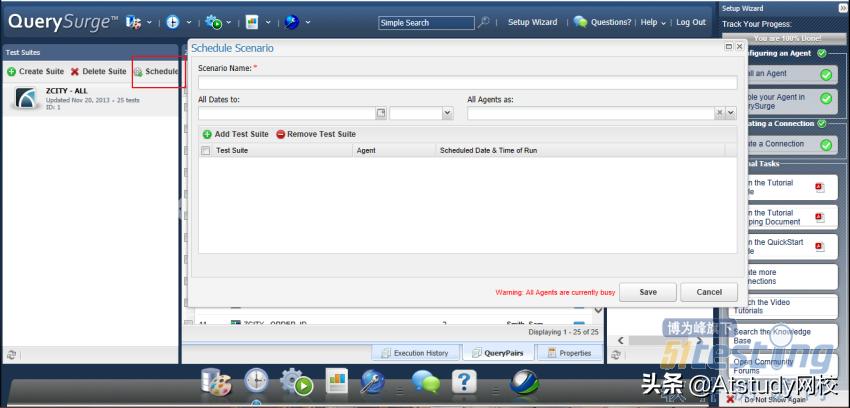Open the Reports chart icon in top toolbar

pyautogui.click(x=252, y=22)
